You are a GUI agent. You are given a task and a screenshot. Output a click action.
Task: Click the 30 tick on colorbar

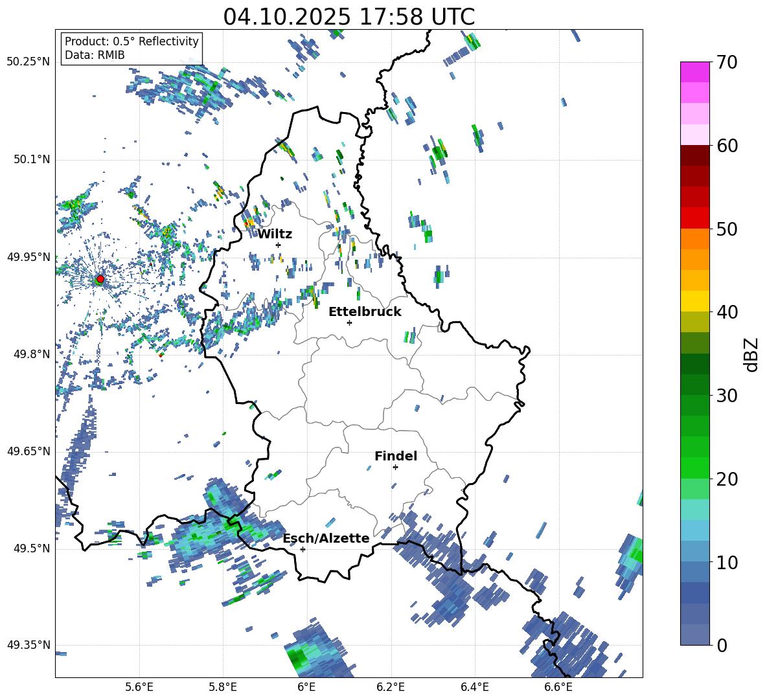[727, 396]
